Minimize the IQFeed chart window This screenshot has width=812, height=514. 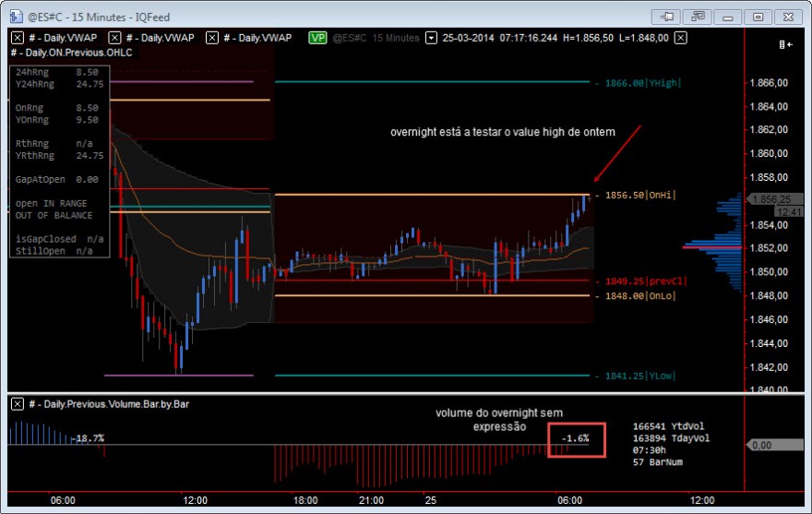point(728,17)
